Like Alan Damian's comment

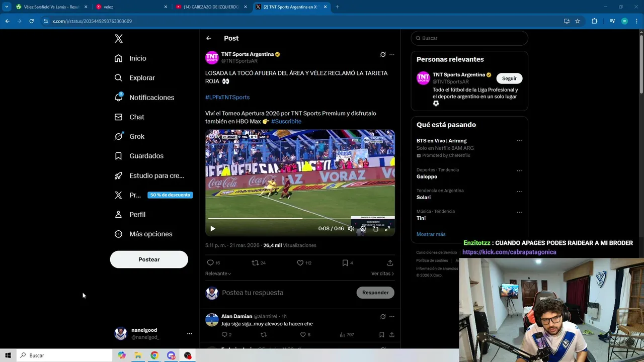305,335
